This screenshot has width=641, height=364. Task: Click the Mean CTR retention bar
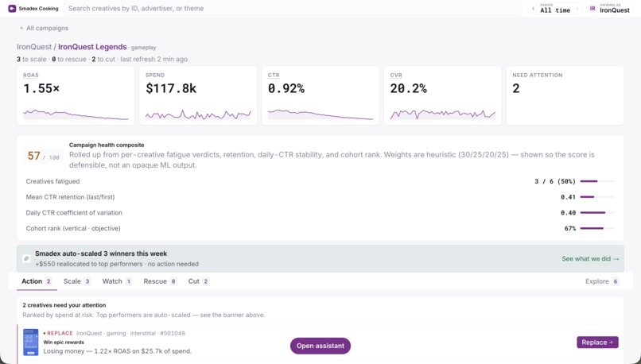point(597,197)
